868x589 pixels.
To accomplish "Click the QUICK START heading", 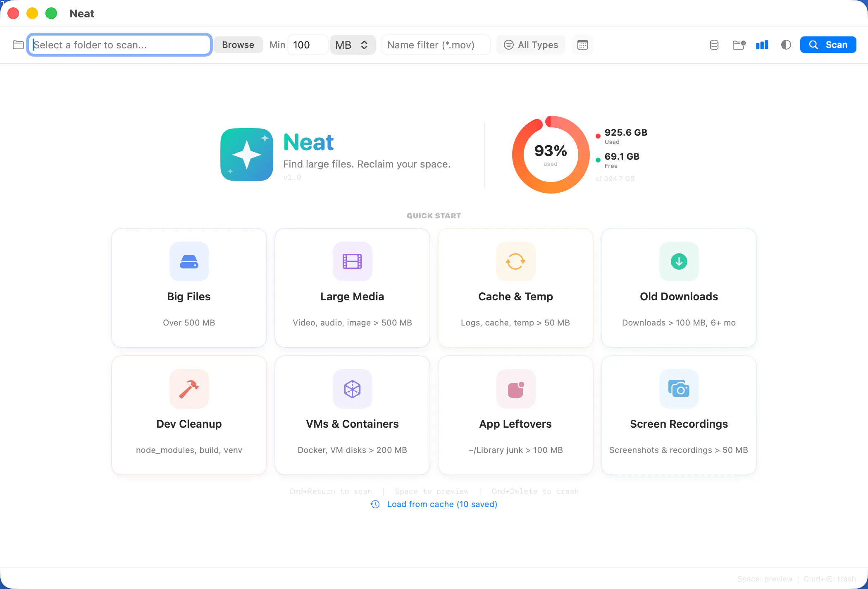I will click(x=434, y=216).
